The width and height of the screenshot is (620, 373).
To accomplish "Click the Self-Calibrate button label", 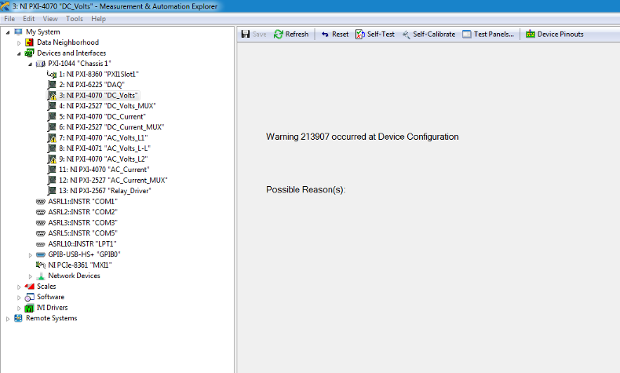I will (434, 34).
